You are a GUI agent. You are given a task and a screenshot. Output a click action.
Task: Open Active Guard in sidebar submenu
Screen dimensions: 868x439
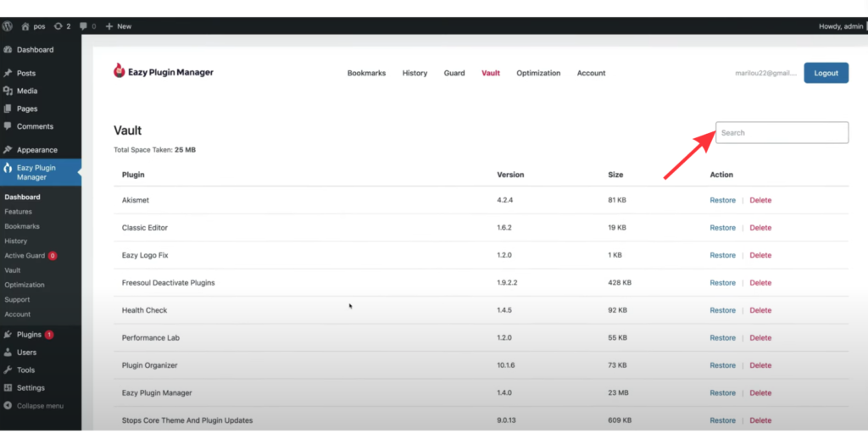25,256
